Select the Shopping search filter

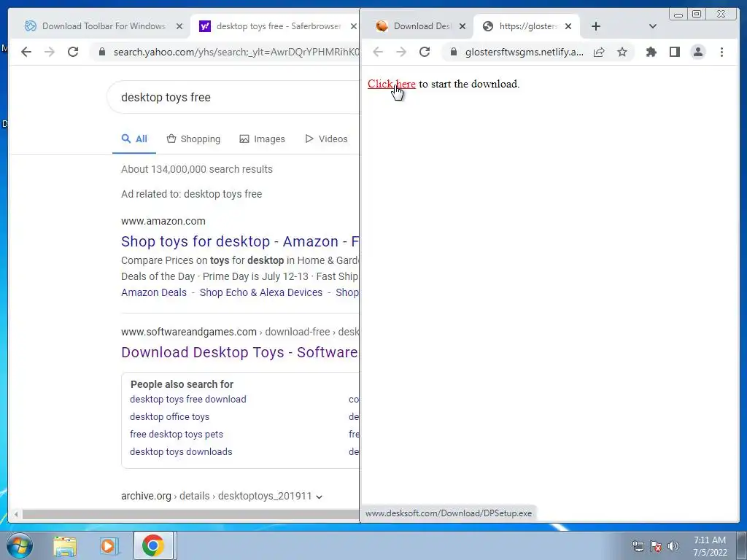click(193, 139)
